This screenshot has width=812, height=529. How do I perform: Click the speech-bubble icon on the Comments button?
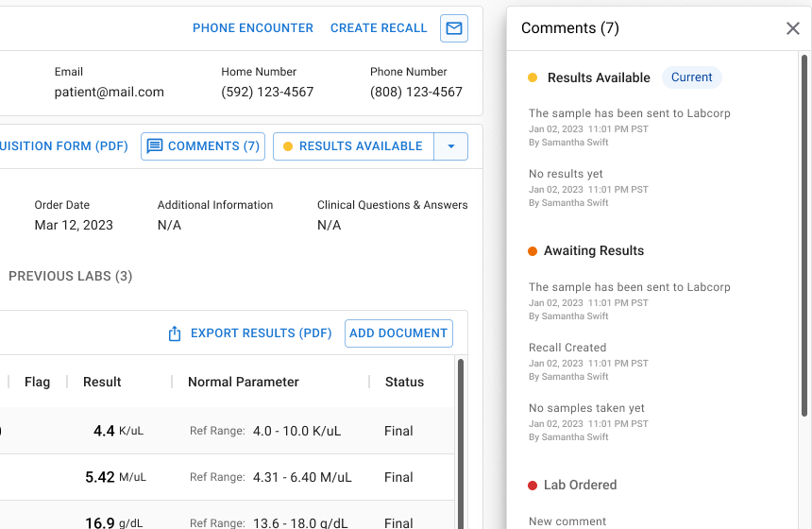click(155, 146)
